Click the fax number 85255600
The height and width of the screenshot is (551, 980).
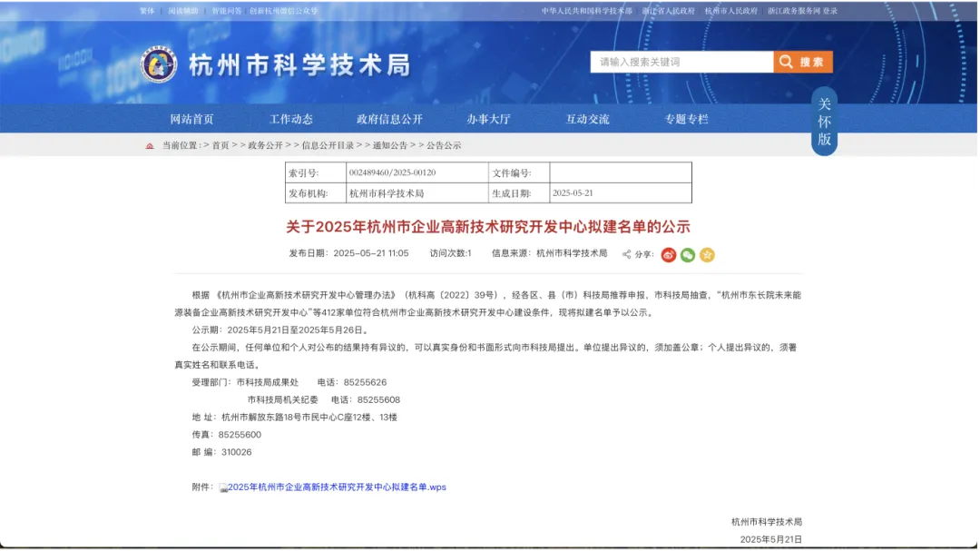pyautogui.click(x=240, y=436)
